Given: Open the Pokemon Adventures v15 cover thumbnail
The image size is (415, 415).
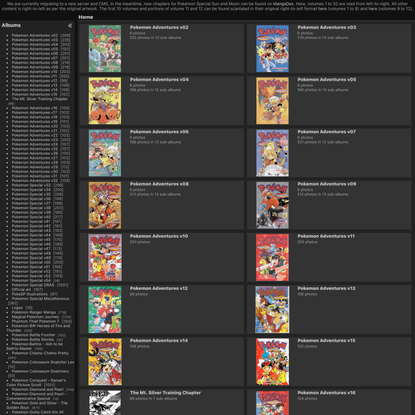Looking at the screenshot, I should (272, 362).
